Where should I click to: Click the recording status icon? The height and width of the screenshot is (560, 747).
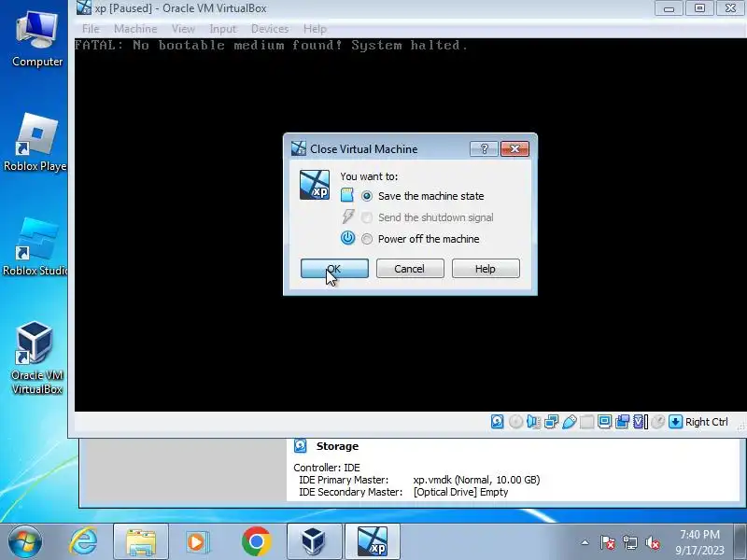click(x=622, y=422)
